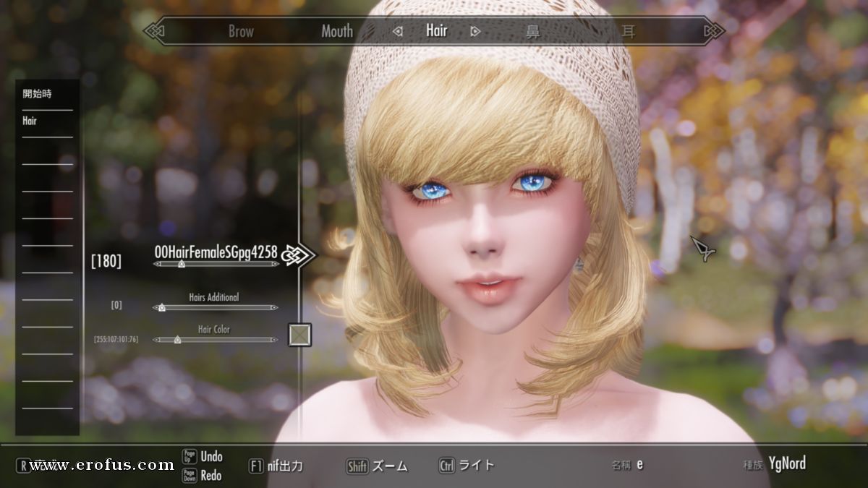
Task: Select 開始時 in the left list
Action: point(37,94)
